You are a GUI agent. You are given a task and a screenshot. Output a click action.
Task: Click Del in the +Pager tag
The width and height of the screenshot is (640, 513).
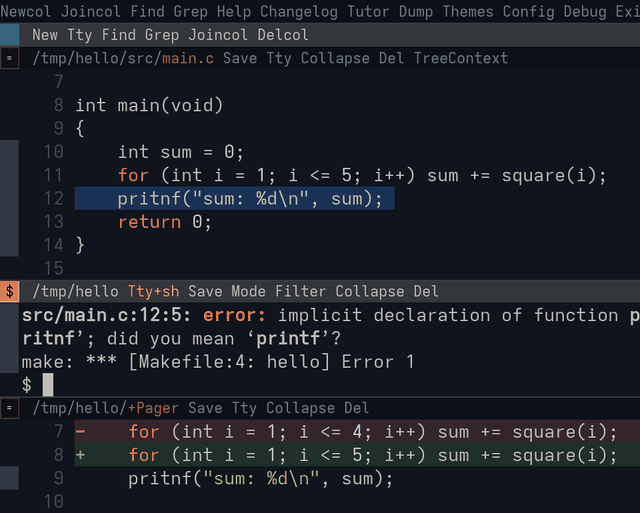point(356,408)
